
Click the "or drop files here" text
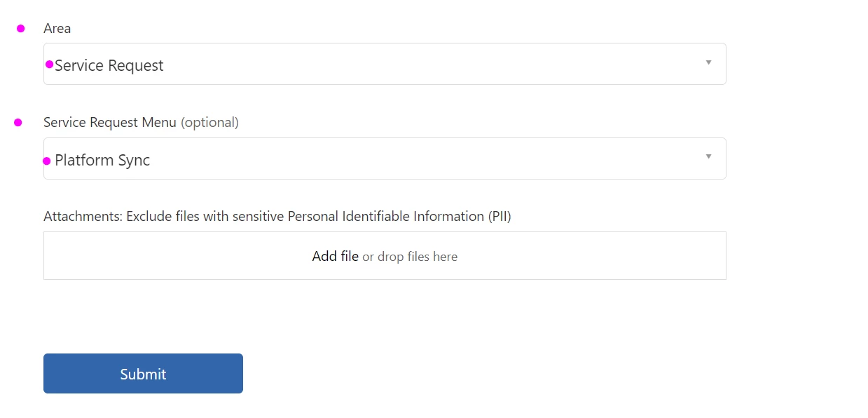410,257
